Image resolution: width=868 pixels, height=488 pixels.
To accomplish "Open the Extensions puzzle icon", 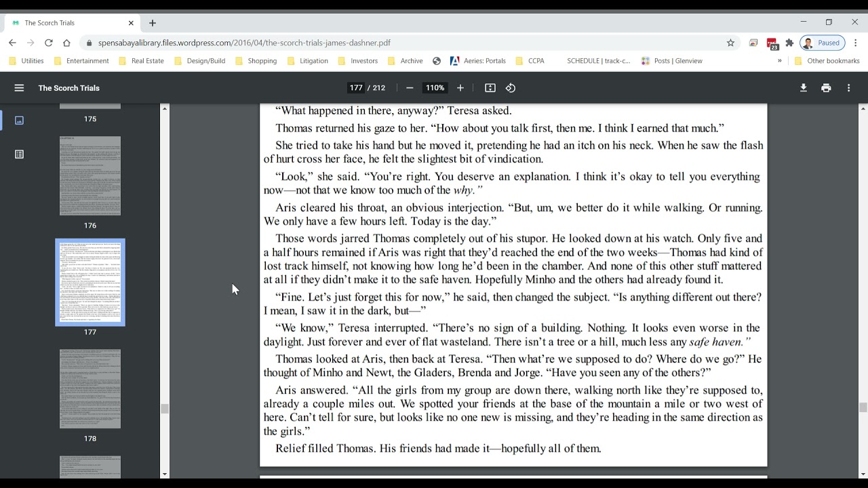I will pyautogui.click(x=789, y=43).
